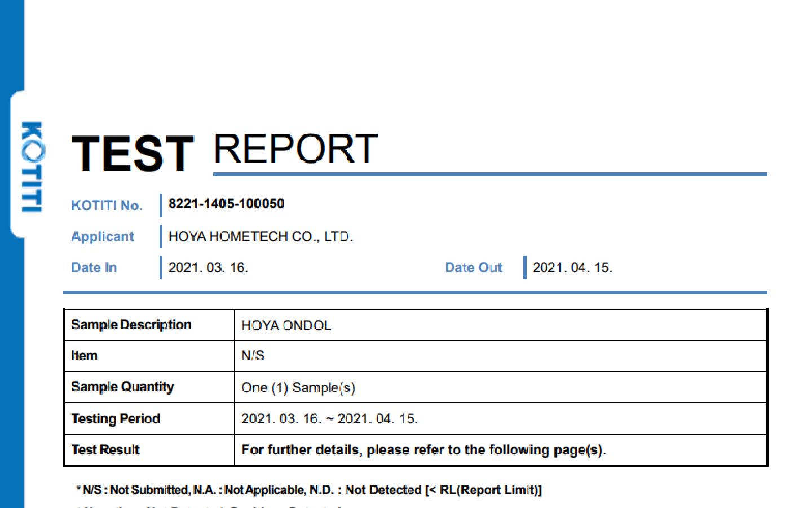Select the Date In label
The width and height of the screenshot is (812, 508).
tap(94, 268)
